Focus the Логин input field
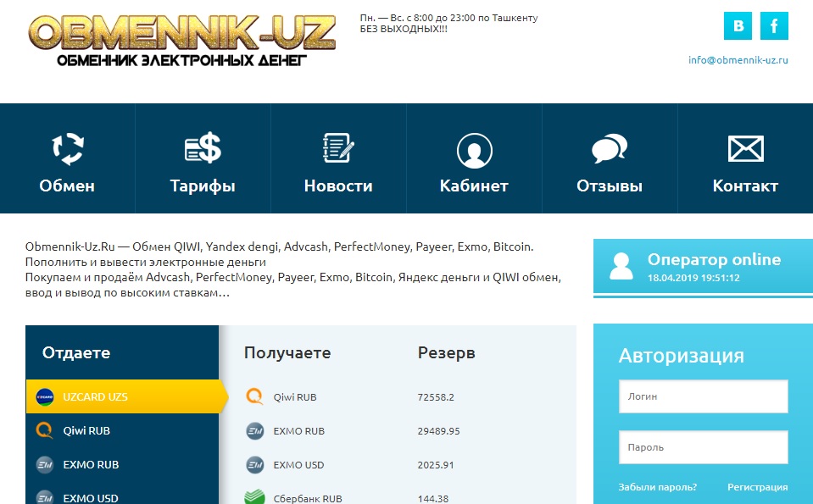 pos(703,396)
